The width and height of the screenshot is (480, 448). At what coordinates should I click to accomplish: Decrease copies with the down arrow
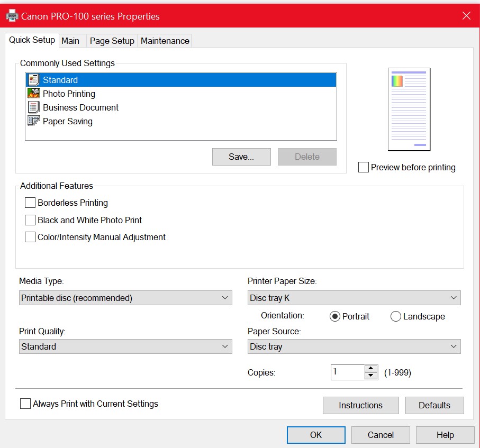point(371,376)
